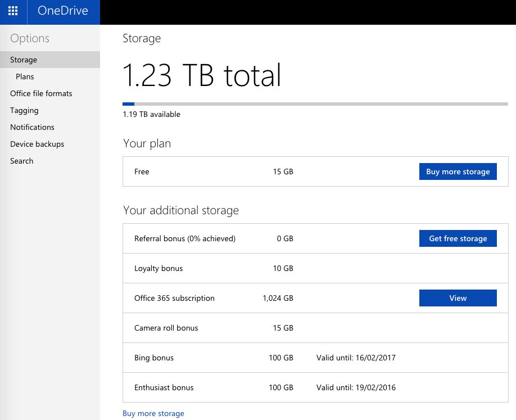Click the Camera roll bonus label

pyautogui.click(x=166, y=328)
